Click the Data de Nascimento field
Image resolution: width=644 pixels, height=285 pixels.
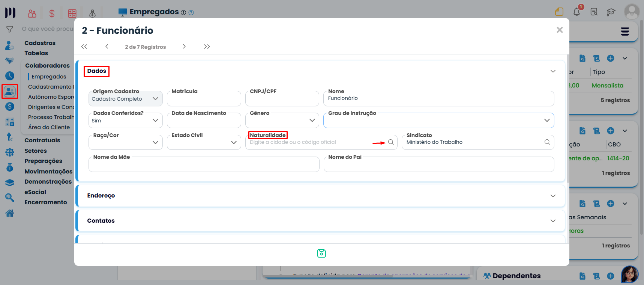pyautogui.click(x=204, y=121)
